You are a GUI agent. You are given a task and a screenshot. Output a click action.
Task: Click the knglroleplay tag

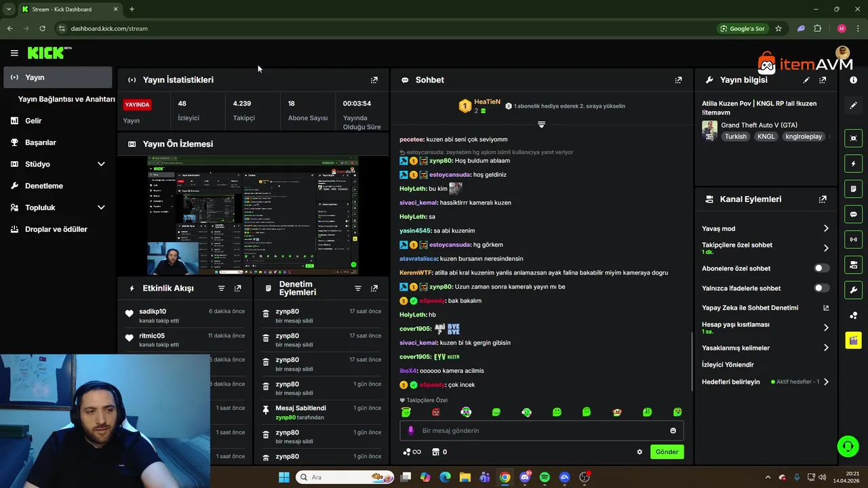(804, 136)
